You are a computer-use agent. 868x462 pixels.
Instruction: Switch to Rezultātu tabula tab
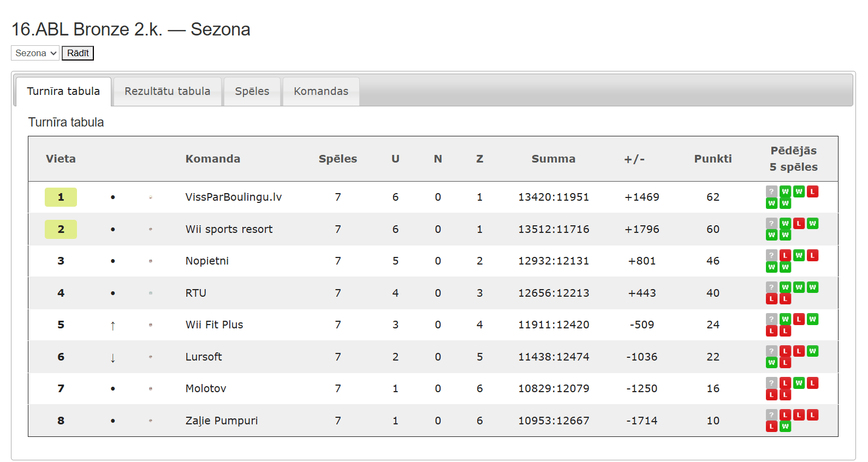(167, 91)
